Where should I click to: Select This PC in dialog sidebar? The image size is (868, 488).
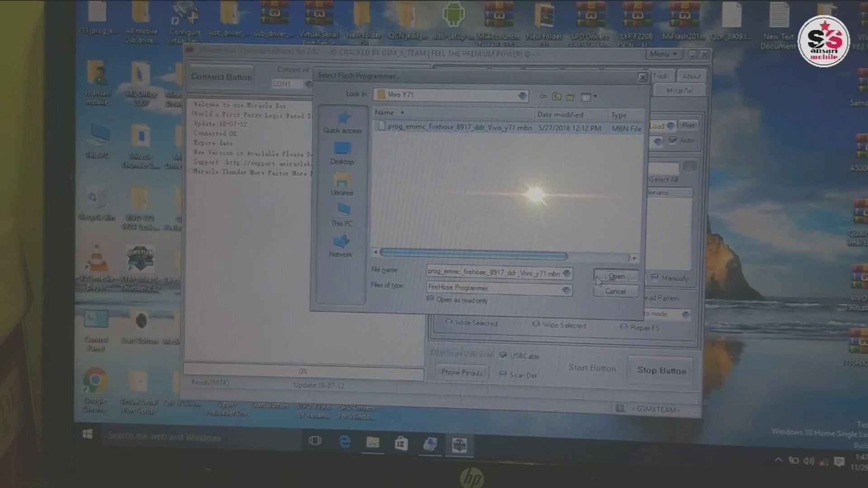(x=342, y=215)
